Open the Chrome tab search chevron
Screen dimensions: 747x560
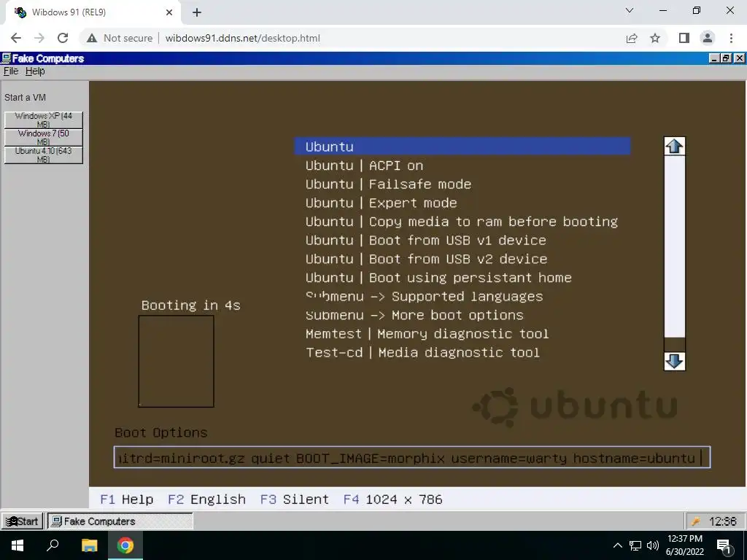point(630,10)
